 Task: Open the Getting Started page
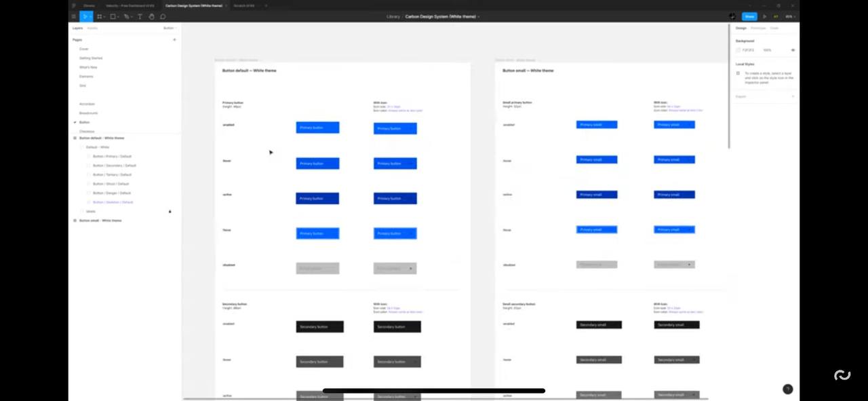[91, 58]
